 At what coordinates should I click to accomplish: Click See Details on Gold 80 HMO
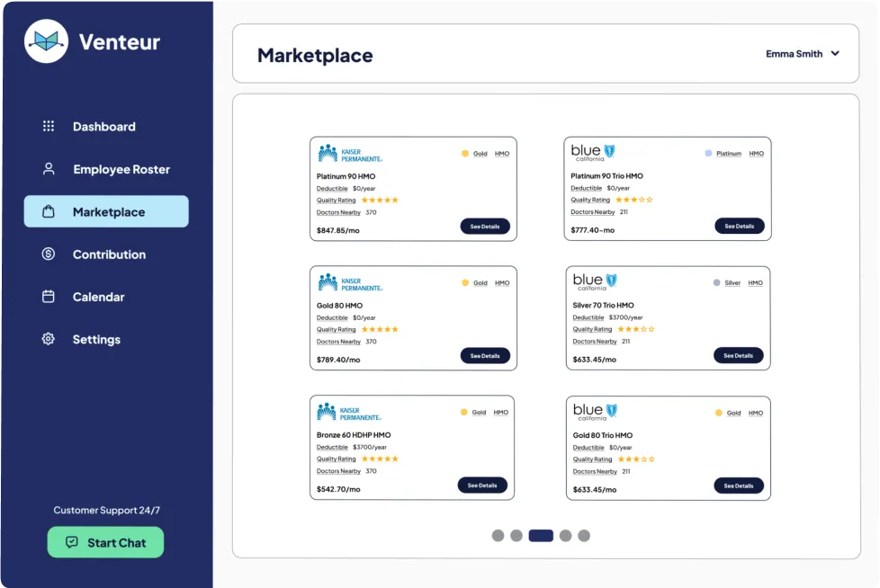[x=485, y=355]
